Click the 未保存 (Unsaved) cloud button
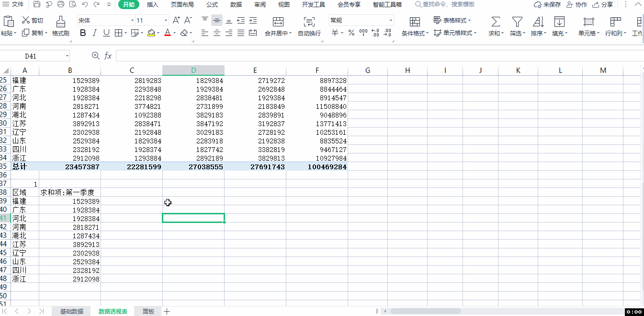 coord(547,5)
